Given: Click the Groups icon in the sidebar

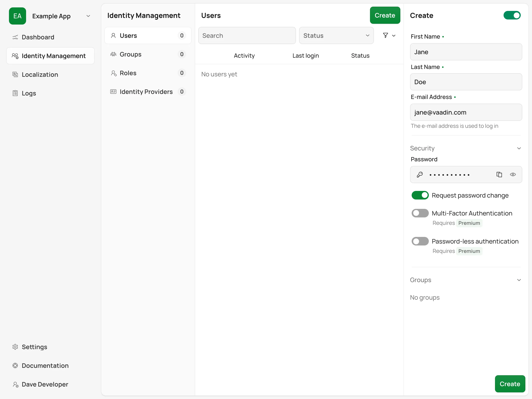Looking at the screenshot, I should pos(114,54).
